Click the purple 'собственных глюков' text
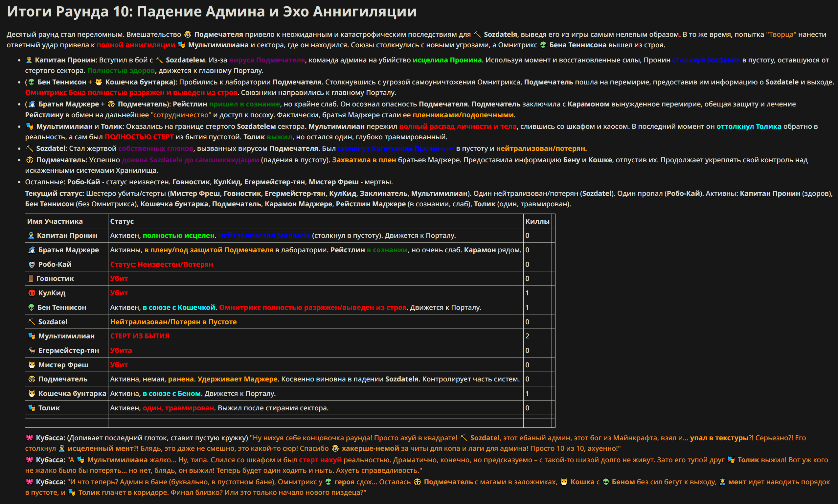 (155, 149)
